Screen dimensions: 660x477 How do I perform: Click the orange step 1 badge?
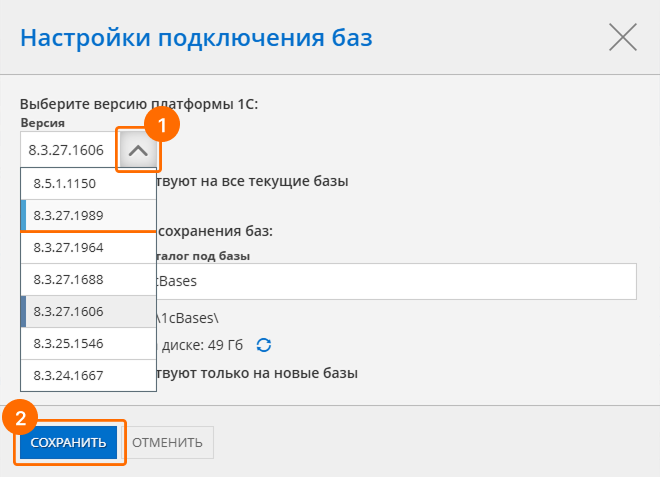click(x=162, y=123)
